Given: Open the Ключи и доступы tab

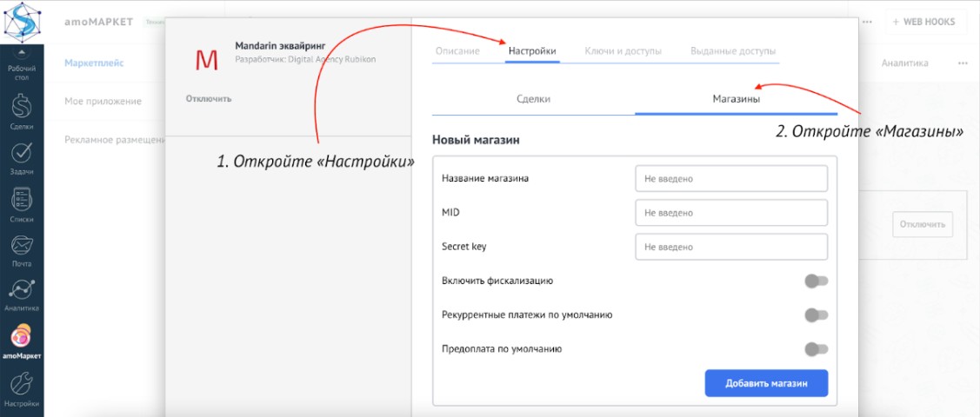Looking at the screenshot, I should (623, 51).
